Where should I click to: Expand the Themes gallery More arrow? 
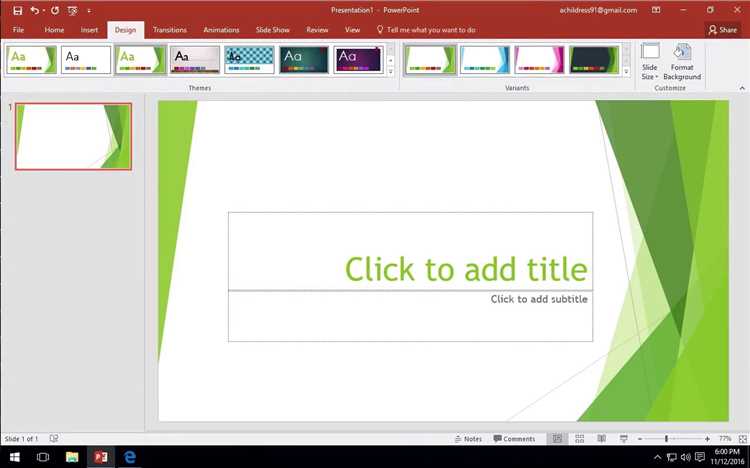[390, 71]
